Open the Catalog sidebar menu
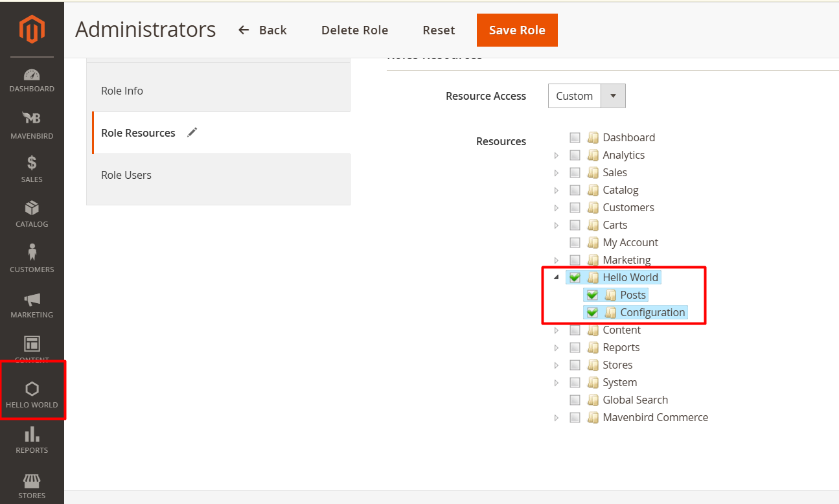The height and width of the screenshot is (504, 839). [32, 214]
